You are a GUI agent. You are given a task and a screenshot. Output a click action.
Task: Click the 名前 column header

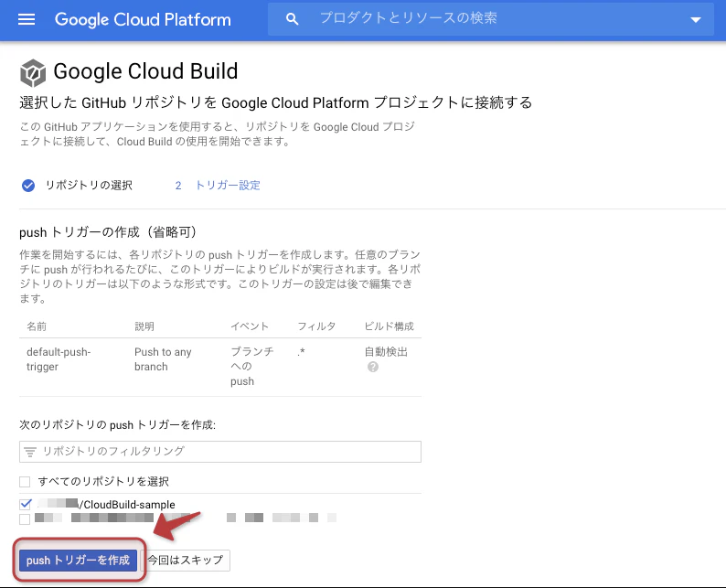tap(37, 326)
